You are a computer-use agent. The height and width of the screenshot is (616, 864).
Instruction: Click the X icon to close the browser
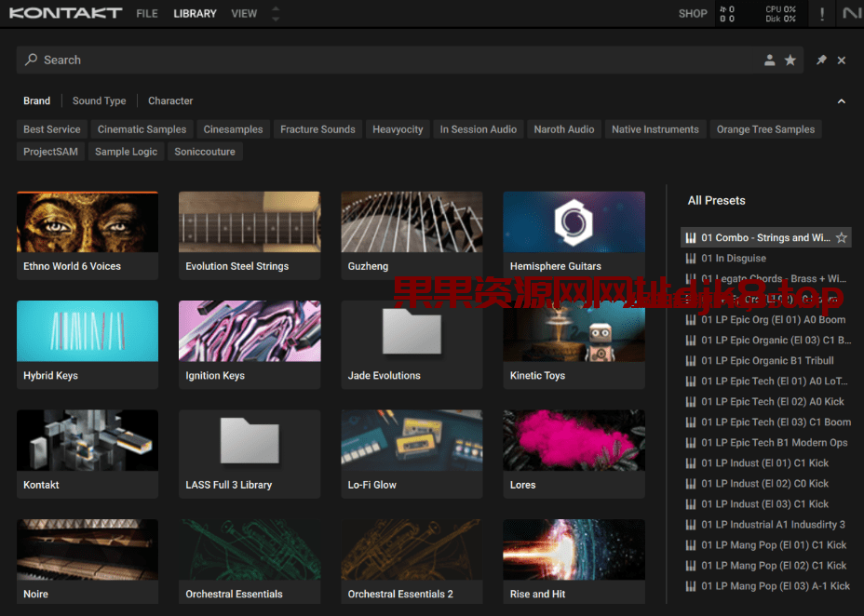(842, 60)
